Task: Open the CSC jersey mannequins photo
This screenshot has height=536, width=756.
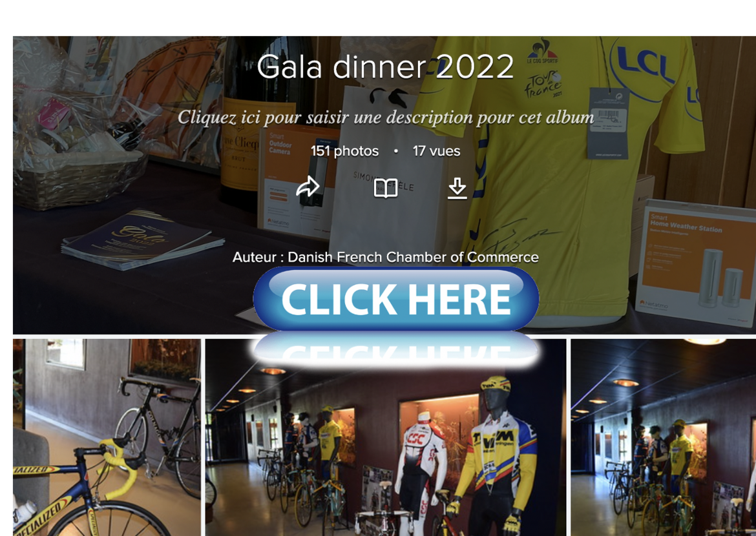Action: 386,437
